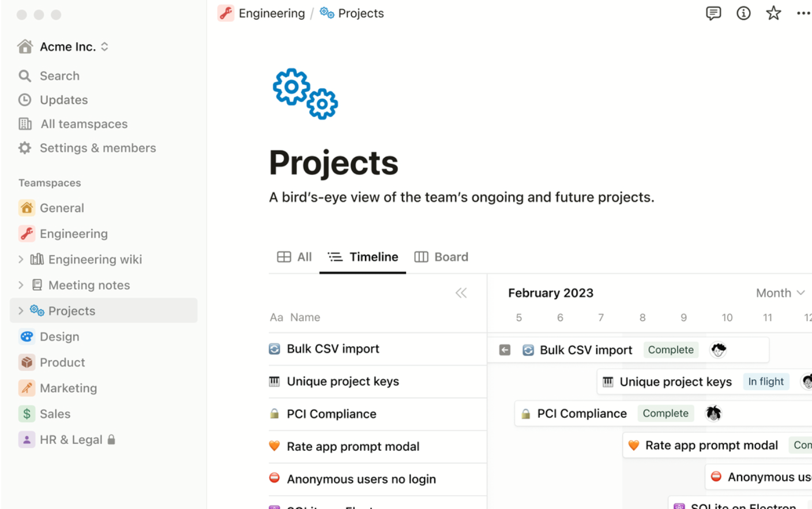
Task: Click the Updates clock icon
Action: tap(25, 100)
